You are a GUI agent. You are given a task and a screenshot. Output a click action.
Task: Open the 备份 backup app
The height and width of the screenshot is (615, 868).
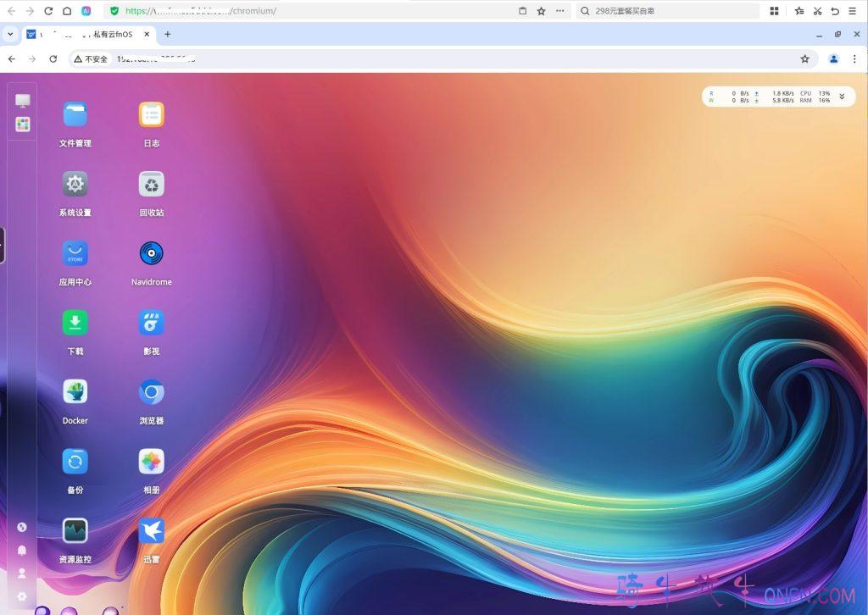(x=75, y=462)
